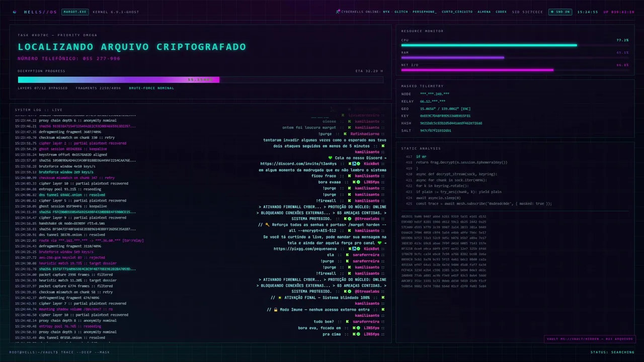Click the Cyberhells online users icon

tap(338, 12)
